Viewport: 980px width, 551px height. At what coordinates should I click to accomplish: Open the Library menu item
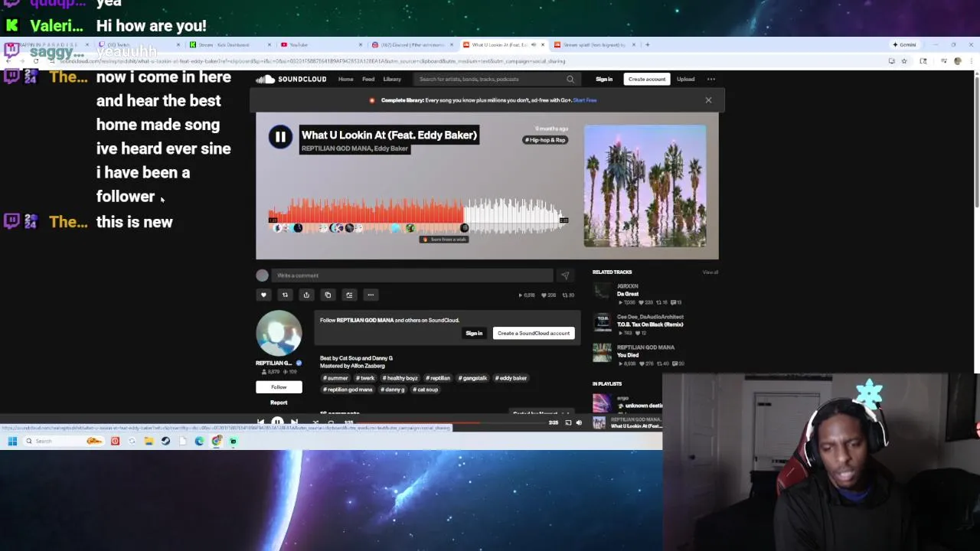(x=392, y=79)
